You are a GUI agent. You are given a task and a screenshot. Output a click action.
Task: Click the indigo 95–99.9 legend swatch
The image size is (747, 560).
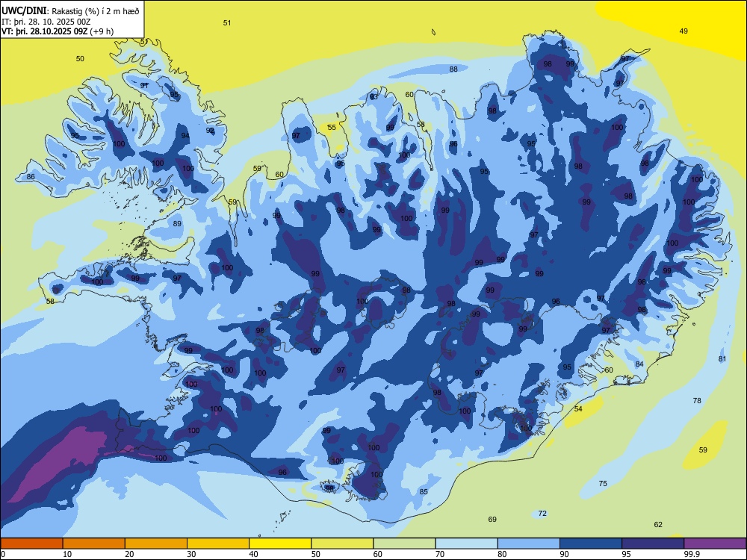pyautogui.click(x=653, y=544)
